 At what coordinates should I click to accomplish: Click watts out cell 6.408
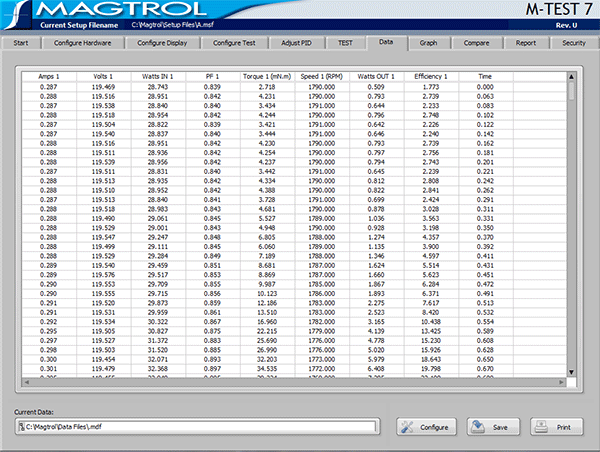(376, 369)
